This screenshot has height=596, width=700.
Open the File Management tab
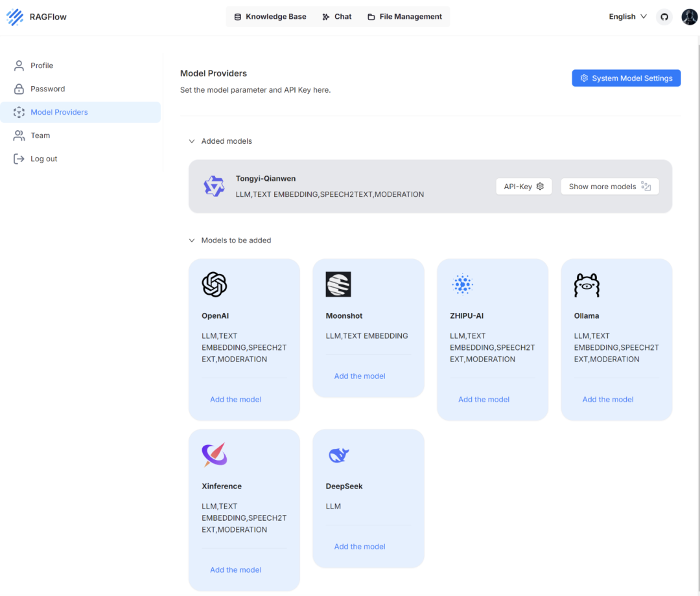click(405, 16)
